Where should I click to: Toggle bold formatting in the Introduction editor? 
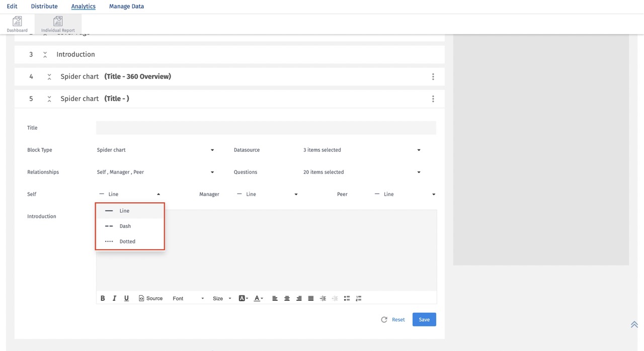pos(103,298)
